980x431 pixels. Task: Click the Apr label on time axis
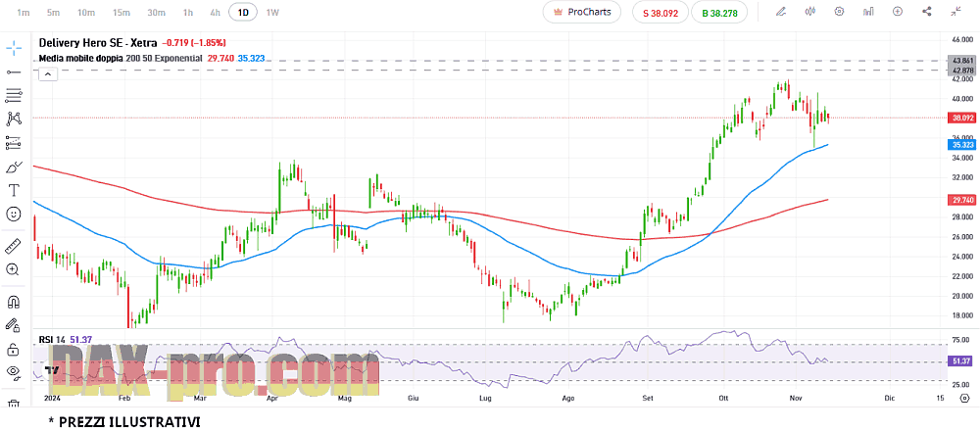click(x=271, y=398)
